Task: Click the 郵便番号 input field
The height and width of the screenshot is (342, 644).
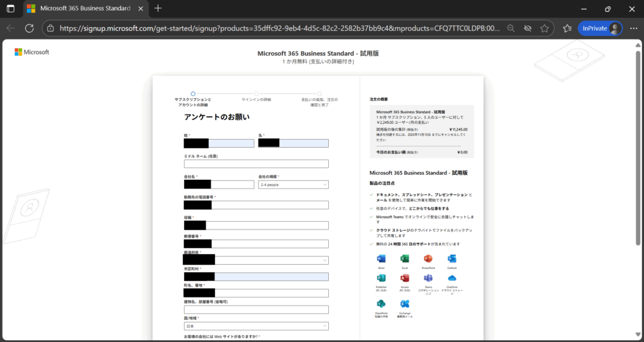Action: coord(257,244)
